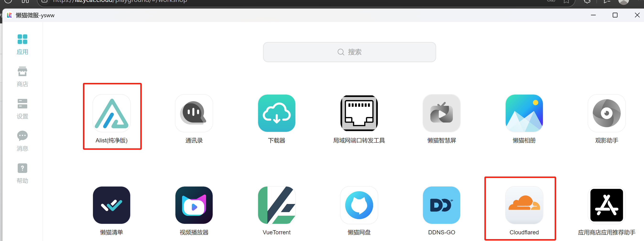
Task: Click the browser home button
Action: (x=25, y=1)
